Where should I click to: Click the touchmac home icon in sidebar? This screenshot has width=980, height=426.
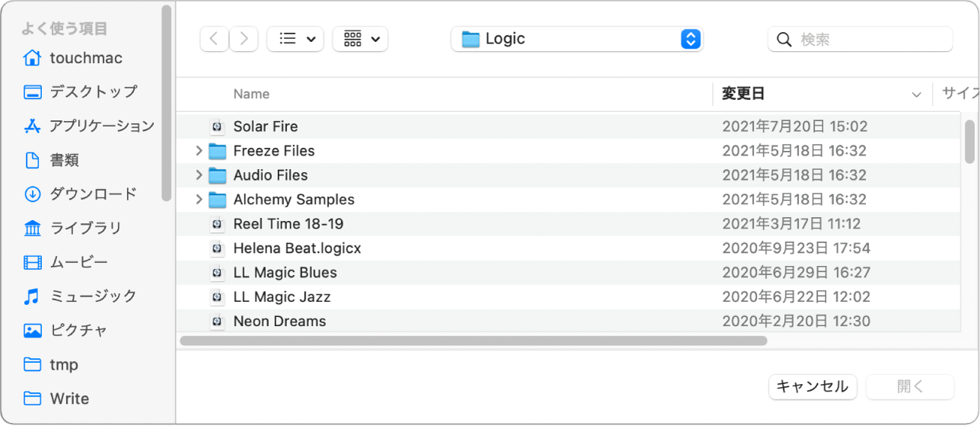(x=32, y=58)
